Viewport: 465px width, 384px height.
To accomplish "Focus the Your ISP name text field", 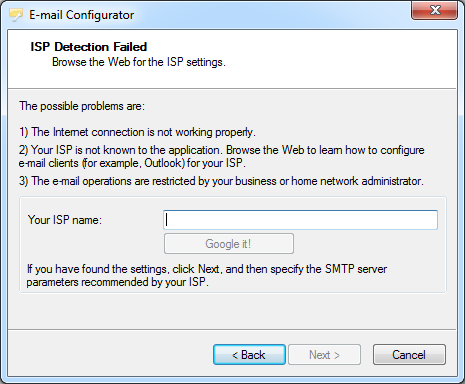I will click(300, 220).
